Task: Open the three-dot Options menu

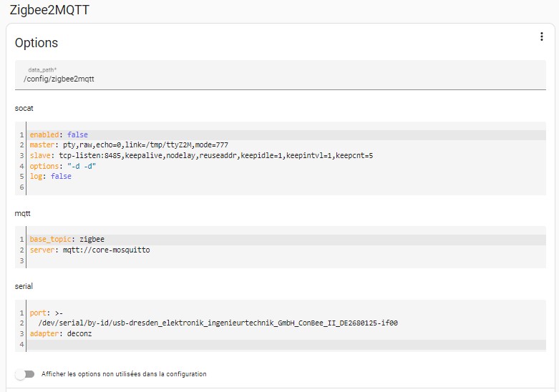Action: pyautogui.click(x=541, y=36)
